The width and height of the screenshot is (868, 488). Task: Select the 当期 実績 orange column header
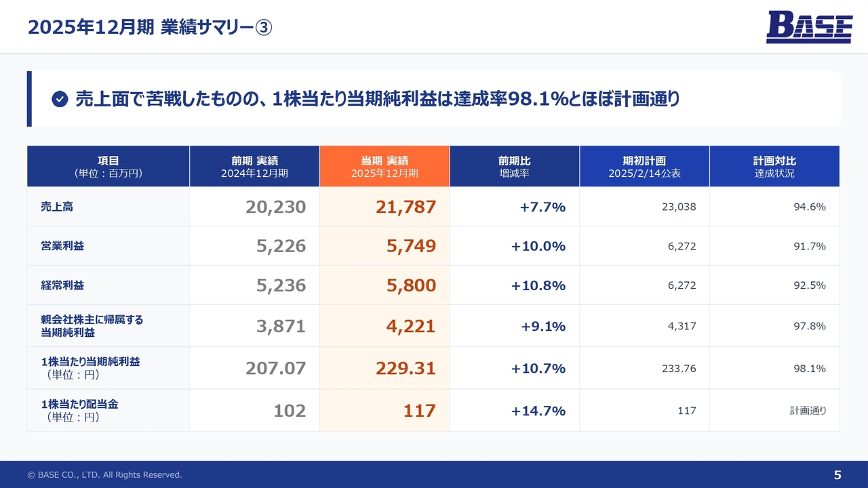(384, 166)
